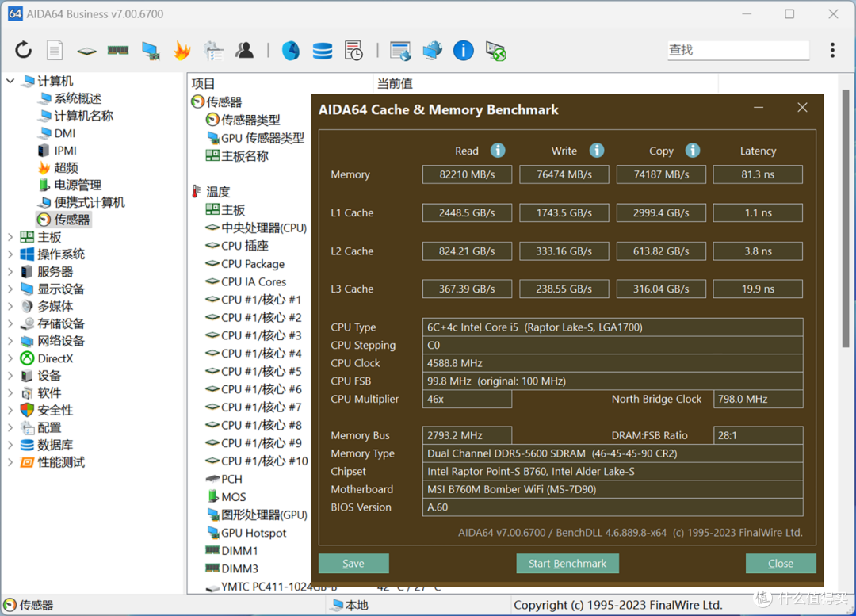The width and height of the screenshot is (856, 616).
Task: Click the Refresh toolbar icon
Action: click(x=23, y=50)
